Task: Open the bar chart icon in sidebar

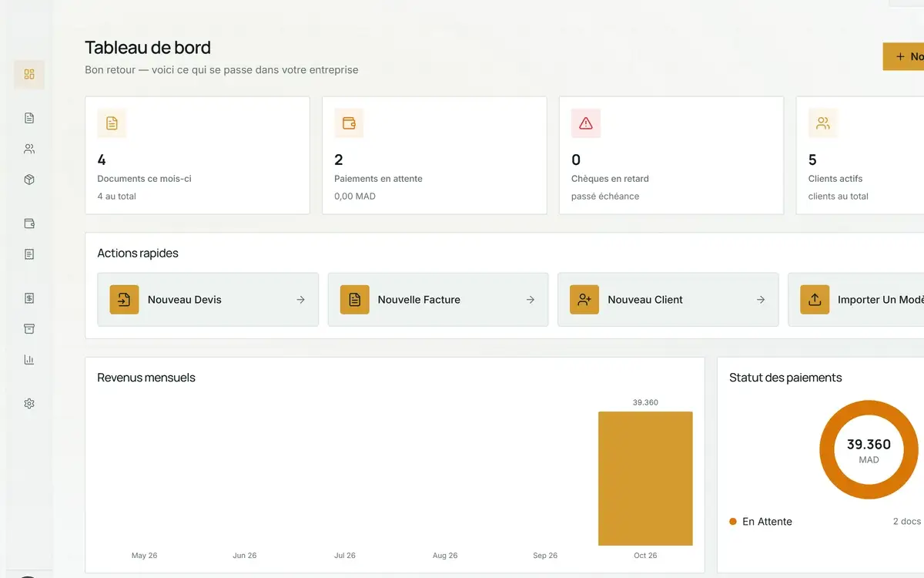Action: coord(29,359)
